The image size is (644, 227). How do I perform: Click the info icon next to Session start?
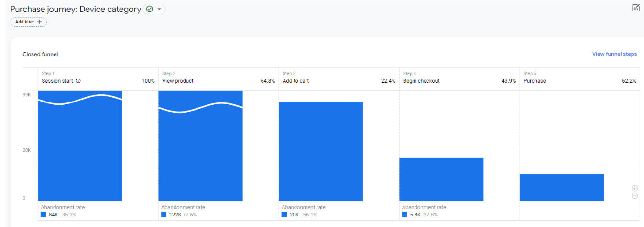(x=78, y=81)
